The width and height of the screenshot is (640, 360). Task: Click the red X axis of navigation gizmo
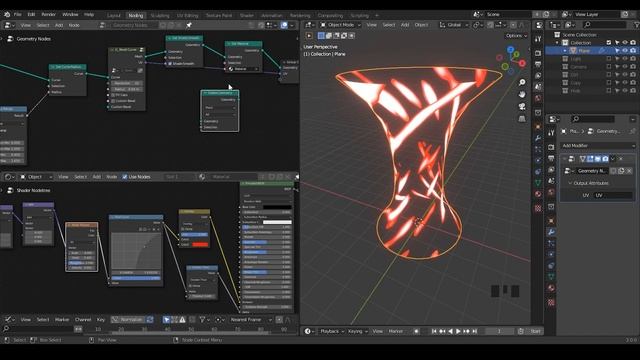[522, 63]
